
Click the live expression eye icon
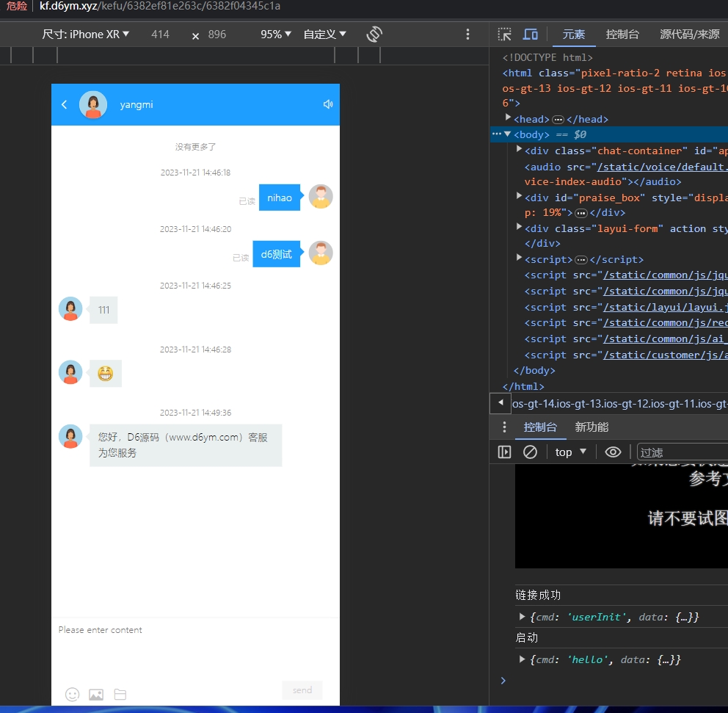613,452
